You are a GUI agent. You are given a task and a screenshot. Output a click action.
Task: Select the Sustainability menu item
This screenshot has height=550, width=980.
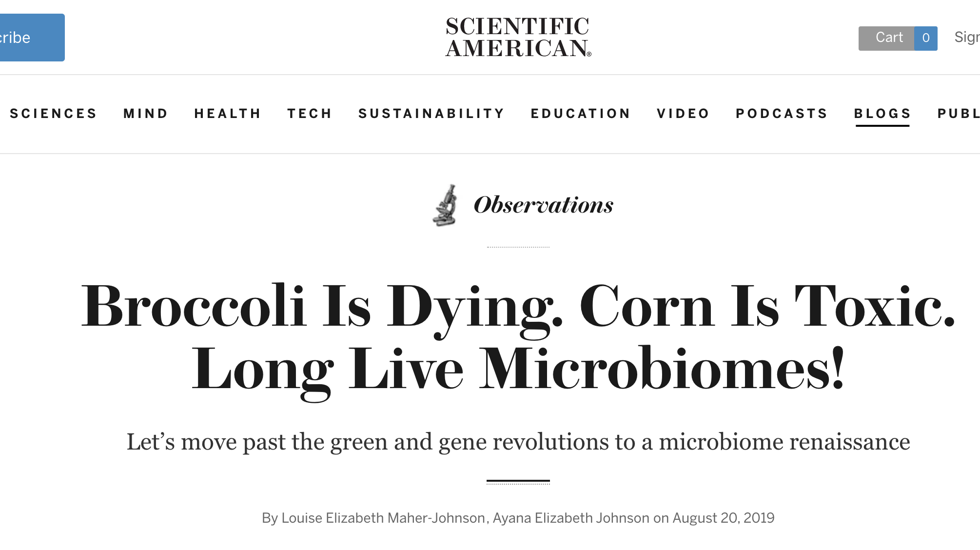431,114
